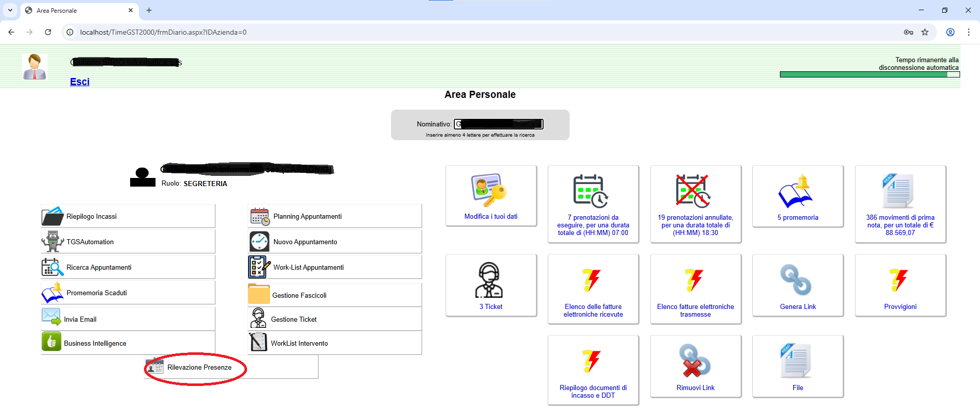Open Work-List Appuntamenti checklist icon

[x=259, y=267]
